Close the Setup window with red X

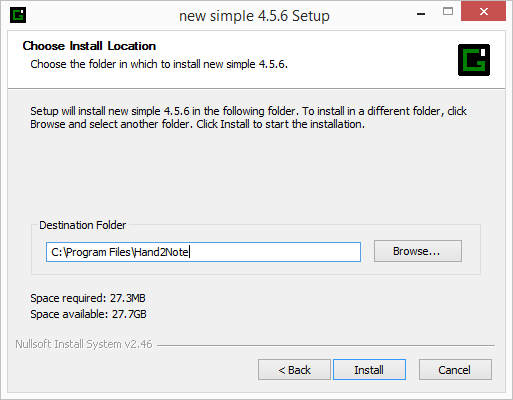click(483, 12)
